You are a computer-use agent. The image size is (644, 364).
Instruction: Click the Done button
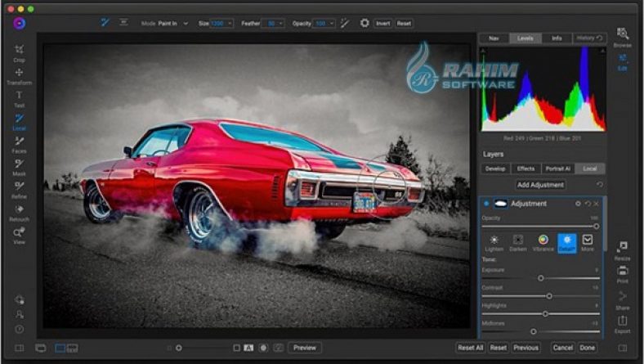(x=587, y=348)
